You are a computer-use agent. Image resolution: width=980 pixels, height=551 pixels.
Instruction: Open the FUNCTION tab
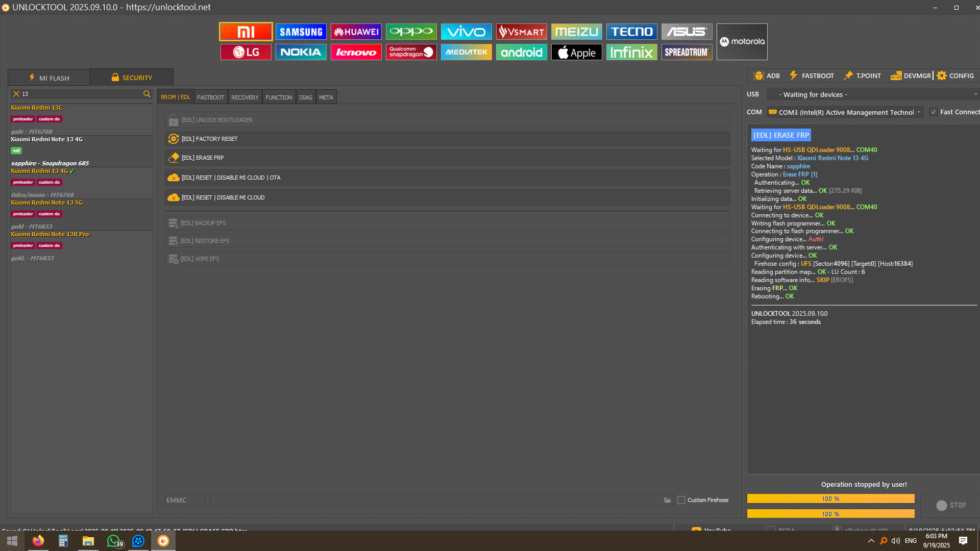279,97
